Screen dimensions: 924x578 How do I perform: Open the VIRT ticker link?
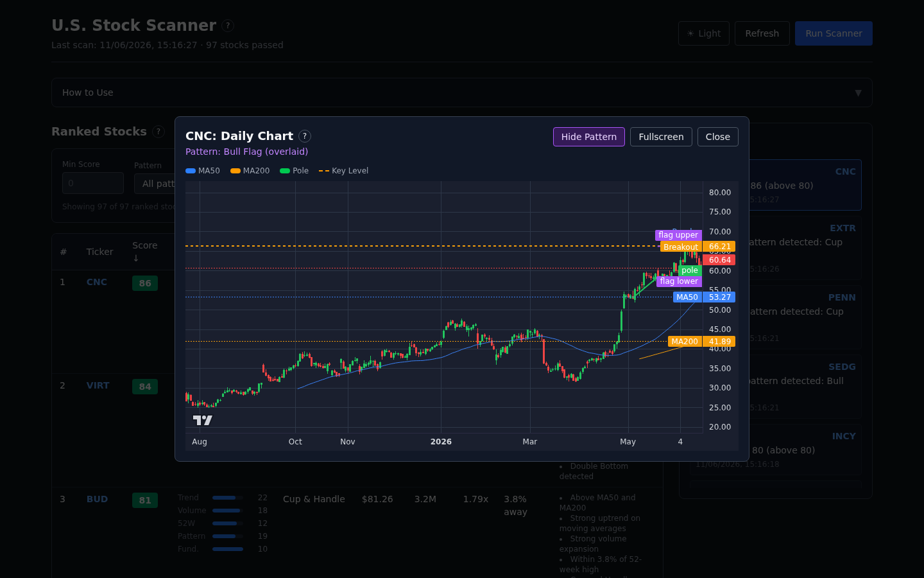(98, 385)
